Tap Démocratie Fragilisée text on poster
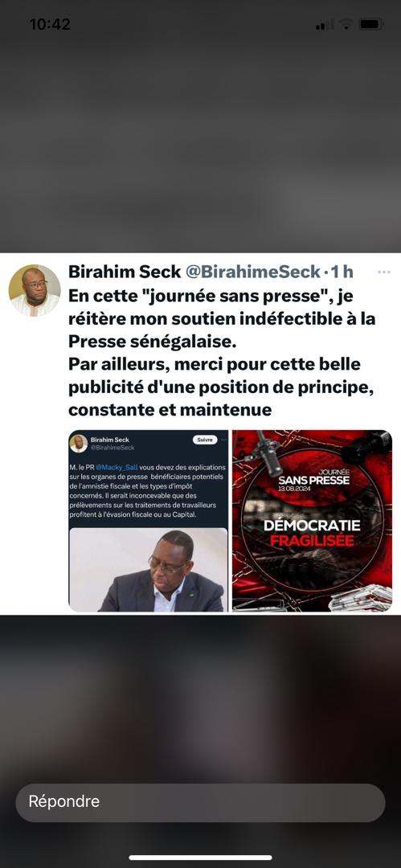The width and height of the screenshot is (401, 868). coord(312,532)
